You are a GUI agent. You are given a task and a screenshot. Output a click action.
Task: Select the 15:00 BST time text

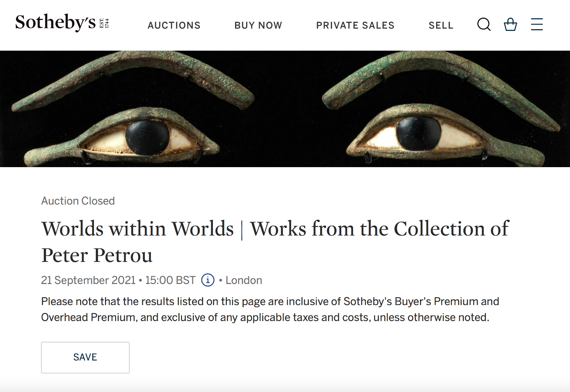[171, 281]
